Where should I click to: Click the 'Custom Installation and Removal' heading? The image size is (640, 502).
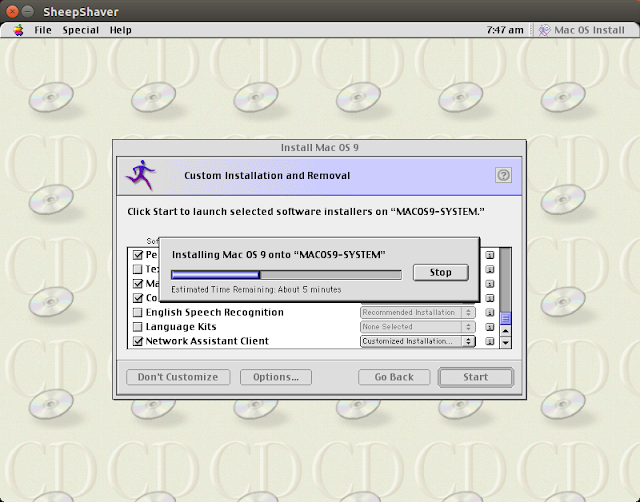click(267, 175)
